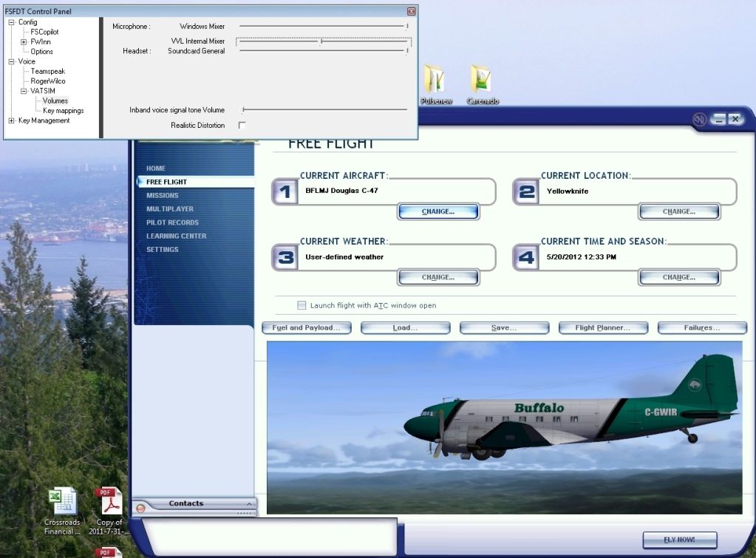
Task: Click the round status icon beside Contacts
Action: 141,508
